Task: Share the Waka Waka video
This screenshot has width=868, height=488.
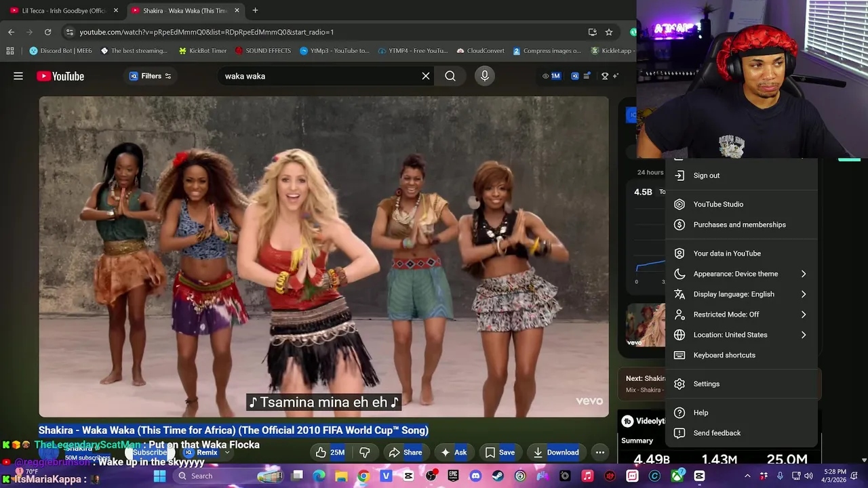Action: [x=405, y=453]
